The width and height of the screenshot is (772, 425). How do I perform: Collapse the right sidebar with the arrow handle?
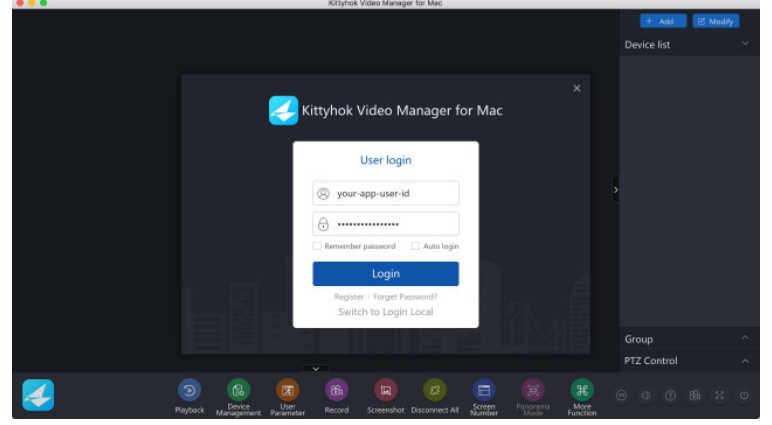615,190
